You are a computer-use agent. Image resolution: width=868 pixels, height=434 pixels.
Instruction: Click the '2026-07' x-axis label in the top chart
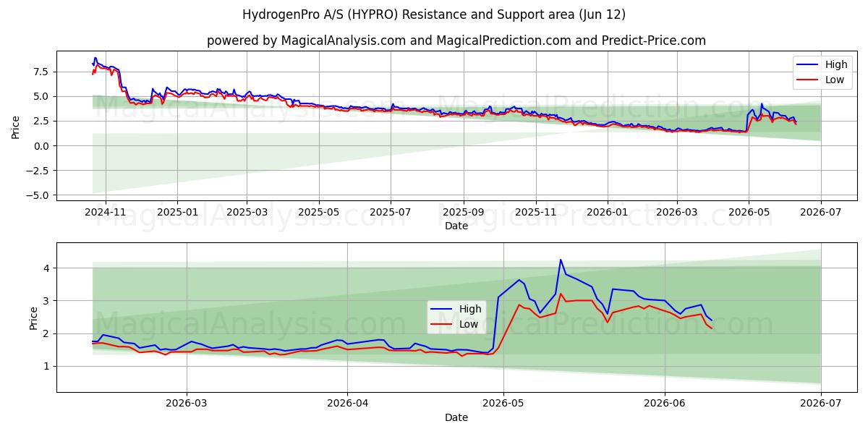click(821, 213)
